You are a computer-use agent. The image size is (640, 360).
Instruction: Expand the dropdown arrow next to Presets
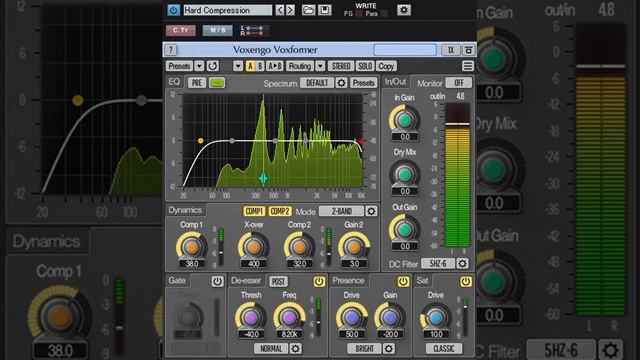pyautogui.click(x=199, y=66)
